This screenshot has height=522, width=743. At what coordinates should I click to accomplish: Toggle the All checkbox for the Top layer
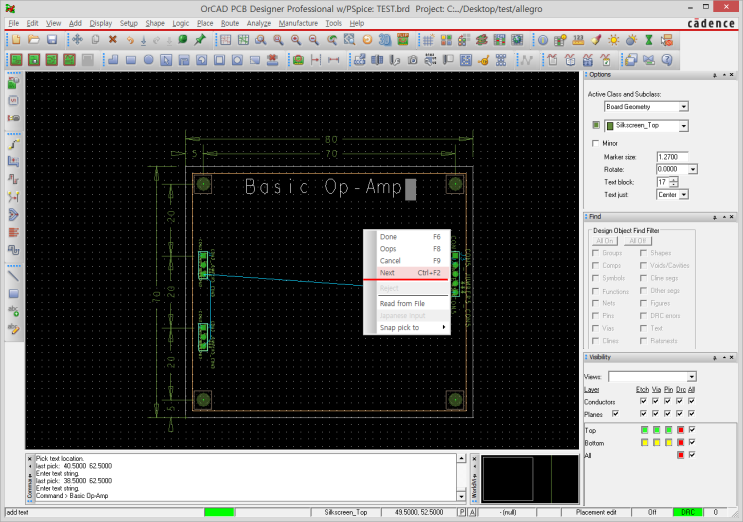pyautogui.click(x=691, y=430)
